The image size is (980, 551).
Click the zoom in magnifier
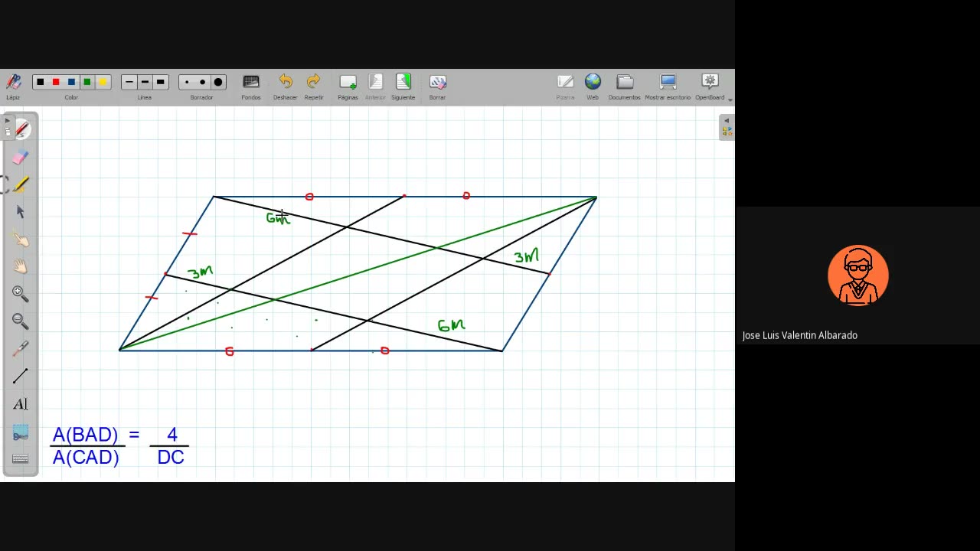click(x=21, y=294)
